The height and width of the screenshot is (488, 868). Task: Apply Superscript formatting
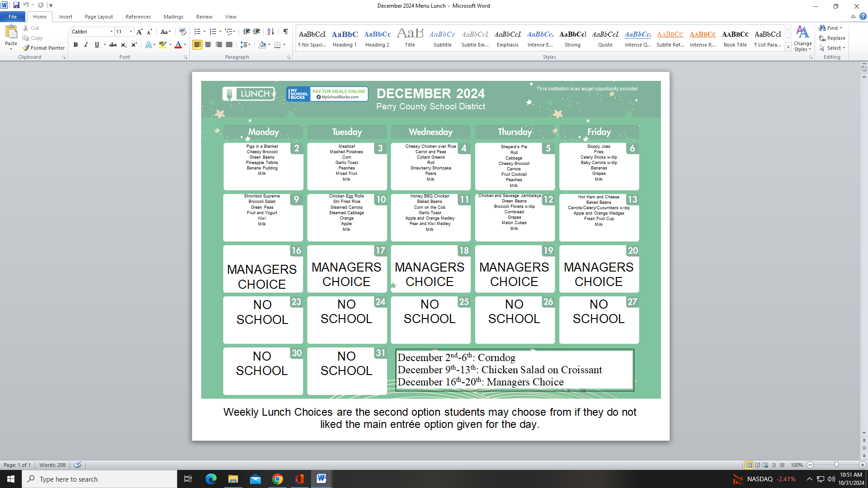coord(134,45)
